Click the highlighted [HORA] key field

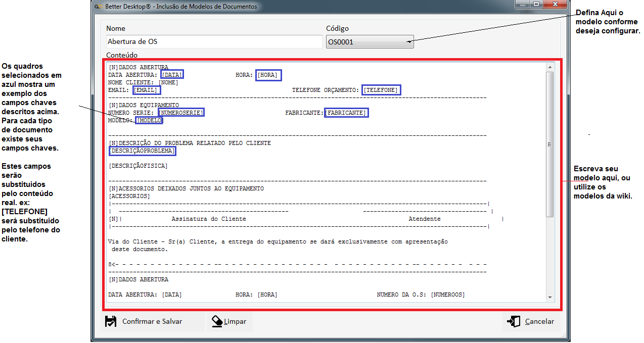pos(268,75)
